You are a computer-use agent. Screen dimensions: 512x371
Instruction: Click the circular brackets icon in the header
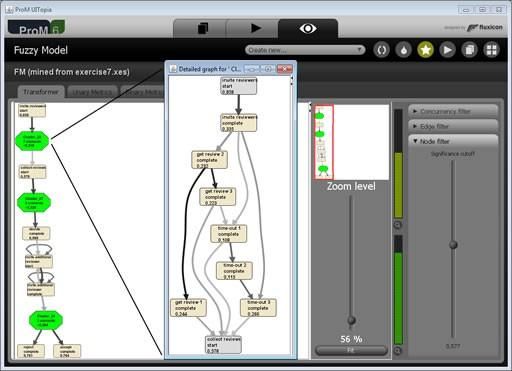tap(381, 50)
